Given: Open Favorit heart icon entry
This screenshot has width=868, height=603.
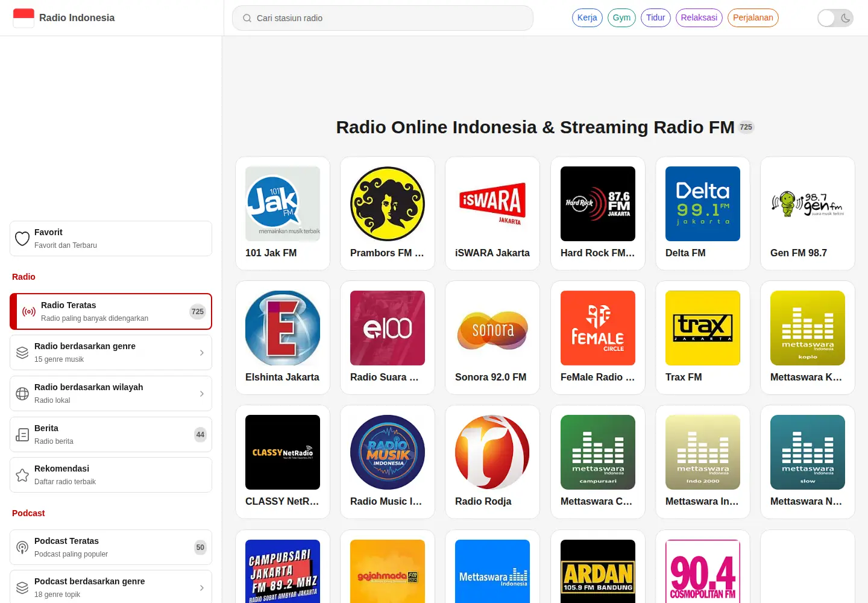Looking at the screenshot, I should pos(22,239).
